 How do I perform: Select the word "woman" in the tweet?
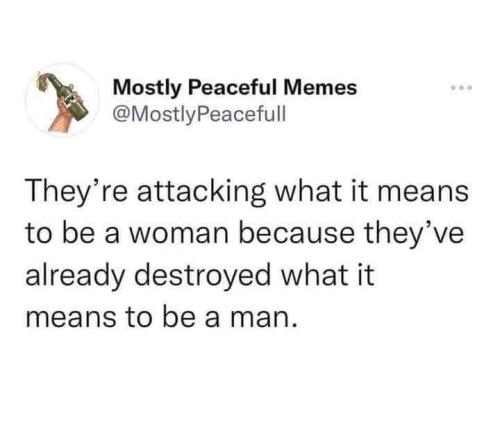(x=178, y=234)
